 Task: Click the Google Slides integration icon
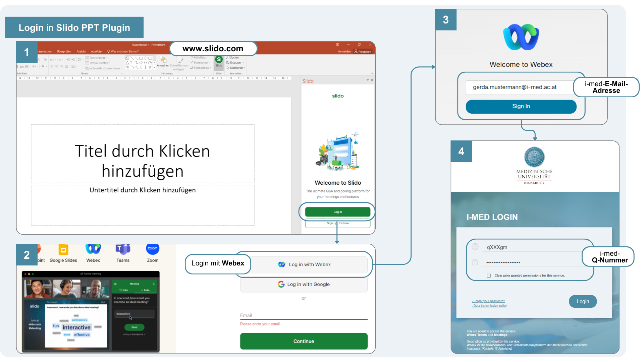(63, 250)
